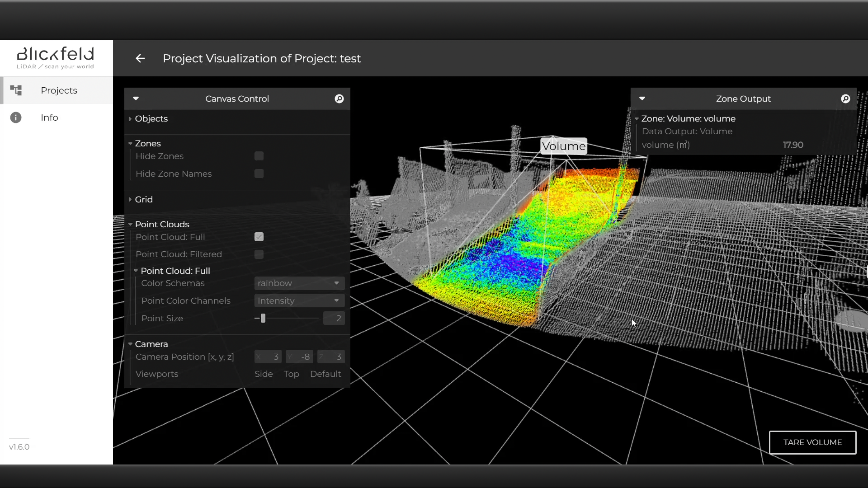Click the camera X position input field
Image resolution: width=868 pixels, height=488 pixels.
(267, 357)
